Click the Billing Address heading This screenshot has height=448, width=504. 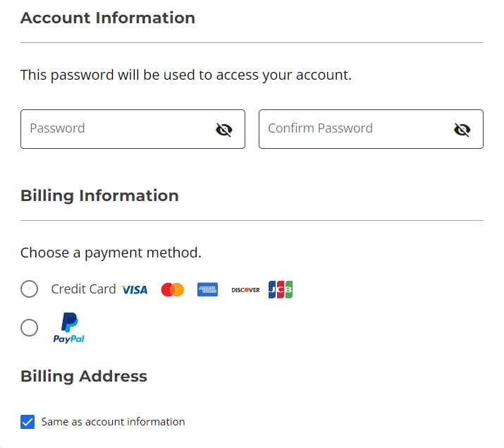(84, 376)
